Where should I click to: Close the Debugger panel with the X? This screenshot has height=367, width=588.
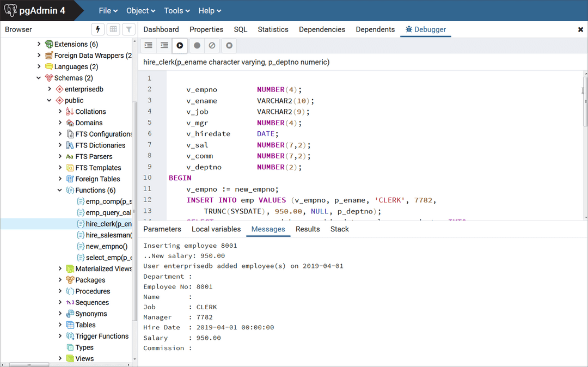coord(580,29)
